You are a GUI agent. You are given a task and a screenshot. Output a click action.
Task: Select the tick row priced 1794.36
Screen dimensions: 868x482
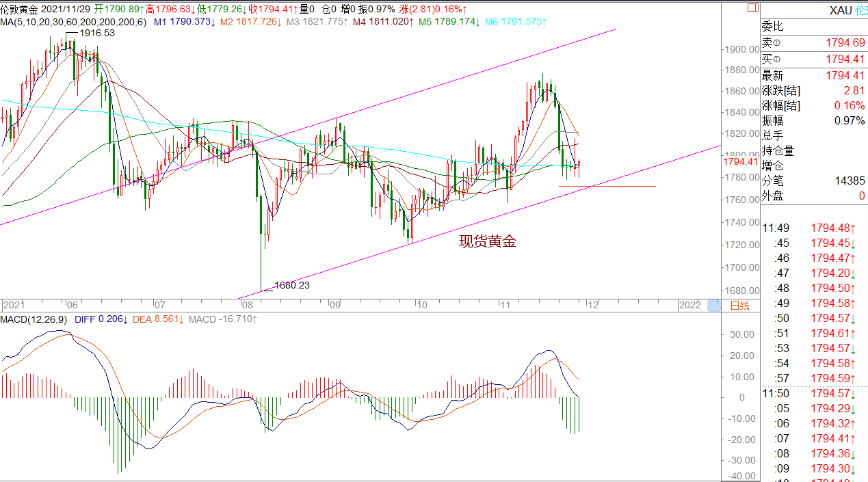(814, 453)
